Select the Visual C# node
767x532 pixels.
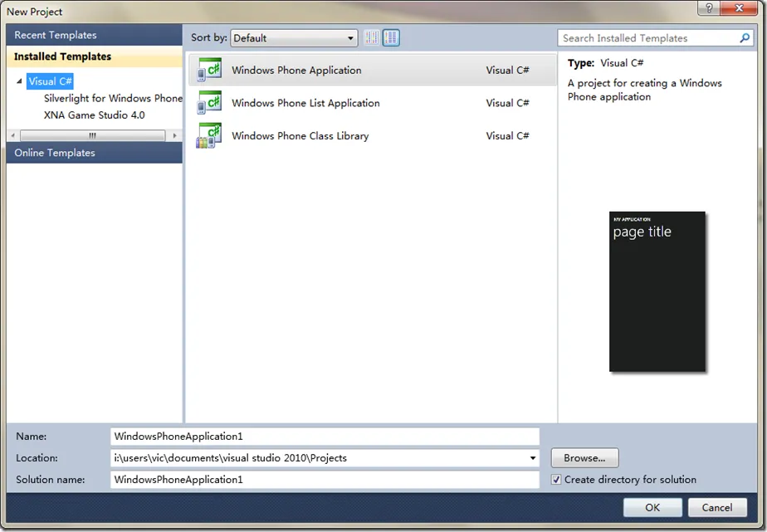[49, 81]
